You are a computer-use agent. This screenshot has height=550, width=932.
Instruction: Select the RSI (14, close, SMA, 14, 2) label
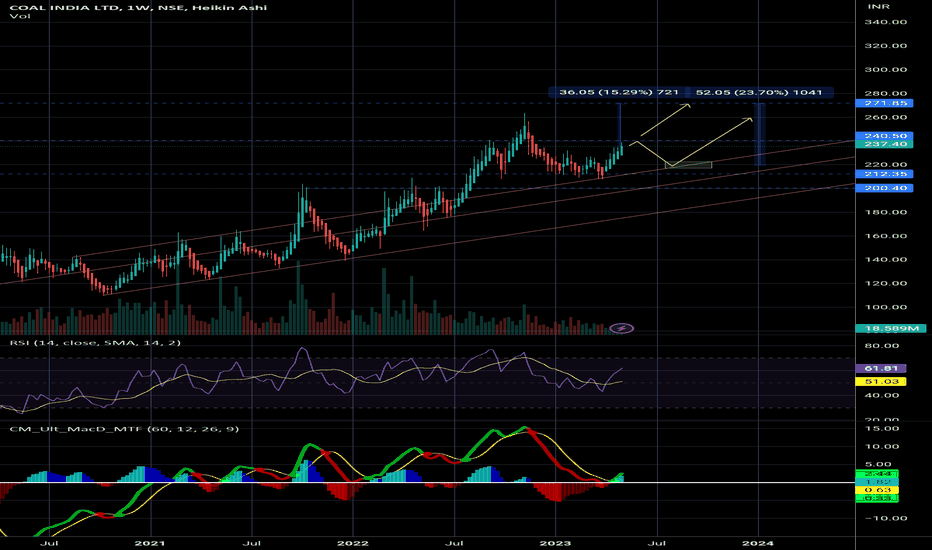click(95, 342)
